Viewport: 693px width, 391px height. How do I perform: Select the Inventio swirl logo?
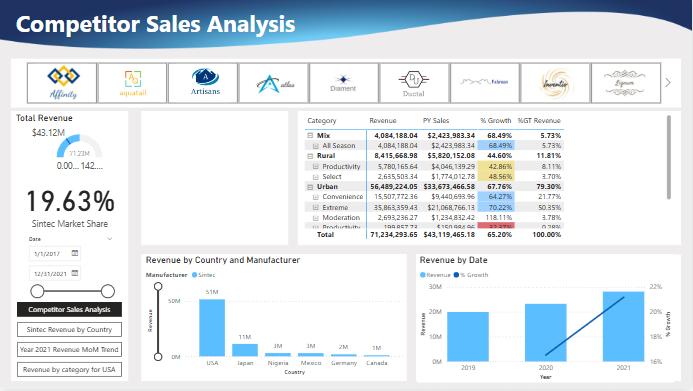pyautogui.click(x=556, y=83)
